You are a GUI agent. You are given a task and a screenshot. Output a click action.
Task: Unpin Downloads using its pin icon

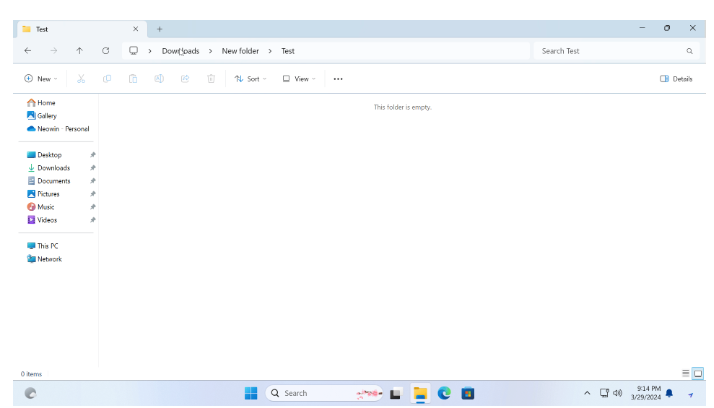pyautogui.click(x=93, y=168)
